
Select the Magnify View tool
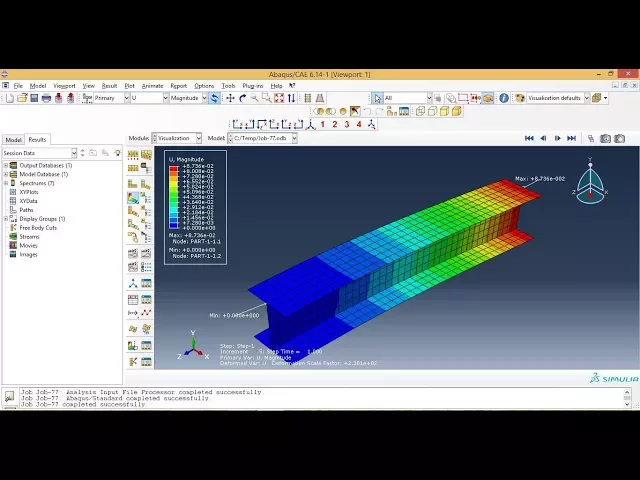tap(254, 98)
